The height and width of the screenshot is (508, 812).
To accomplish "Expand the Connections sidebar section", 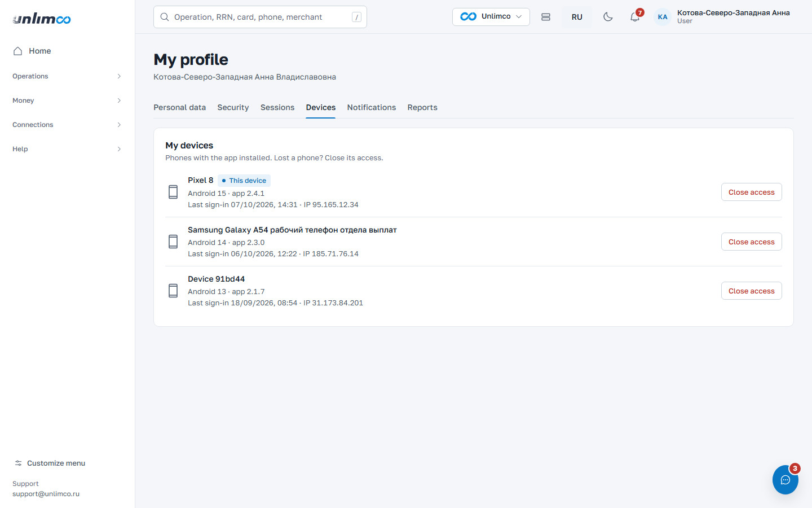I will (68, 125).
